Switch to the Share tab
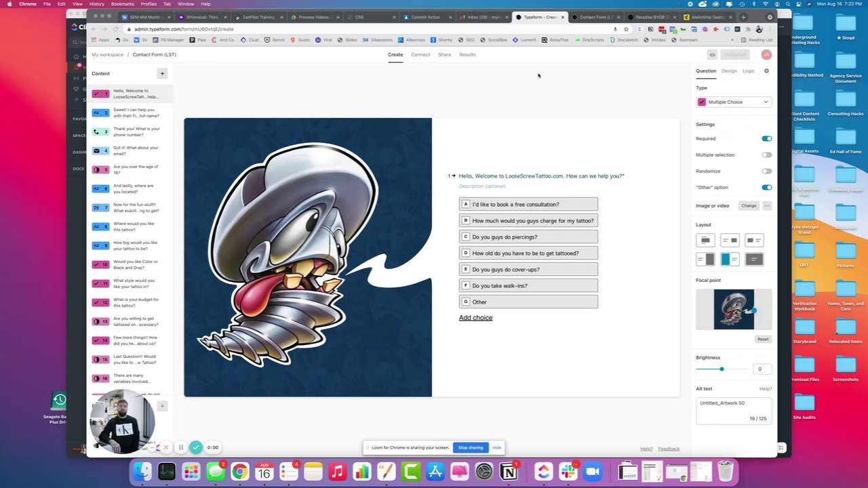Screen dimensions: 868x488 tap(444, 54)
